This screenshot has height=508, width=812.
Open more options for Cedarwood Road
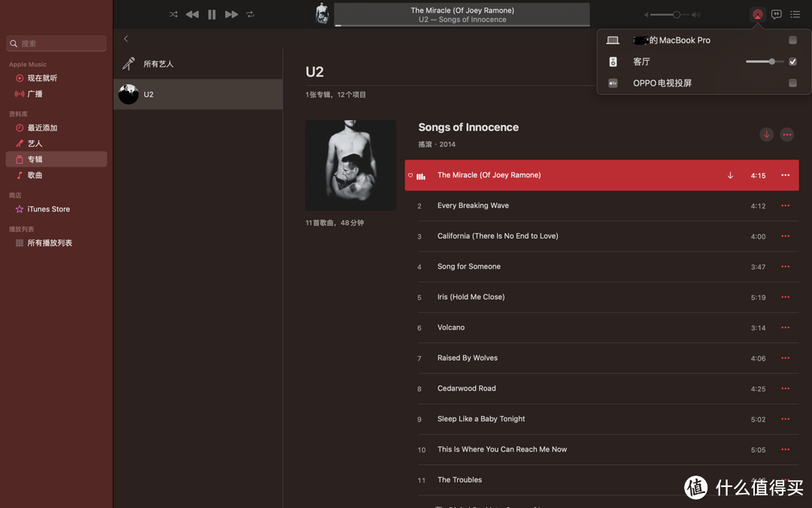point(785,389)
